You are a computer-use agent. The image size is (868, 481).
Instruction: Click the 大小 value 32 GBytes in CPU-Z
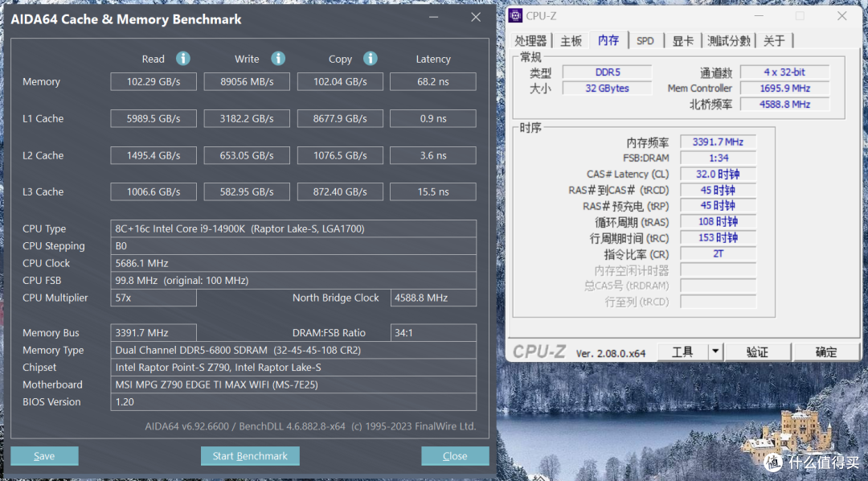coord(608,88)
